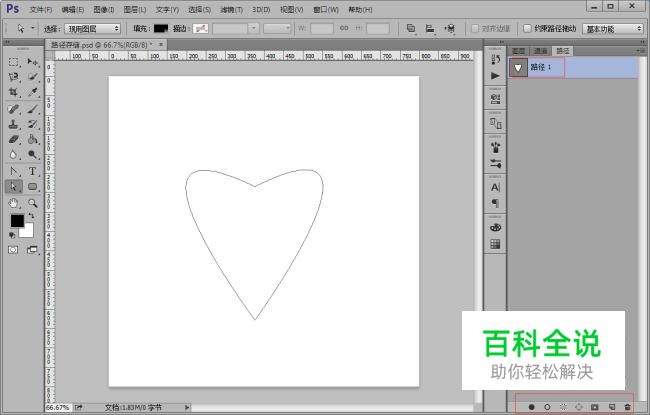This screenshot has width=650, height=415.
Task: Open Paths panel flyout menu
Action: point(641,51)
